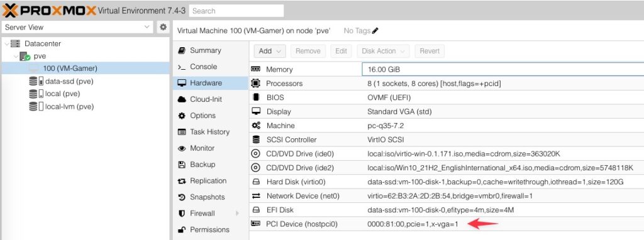644x240 pixels.
Task: Click the Memory RAM icon
Action: pos(255,69)
